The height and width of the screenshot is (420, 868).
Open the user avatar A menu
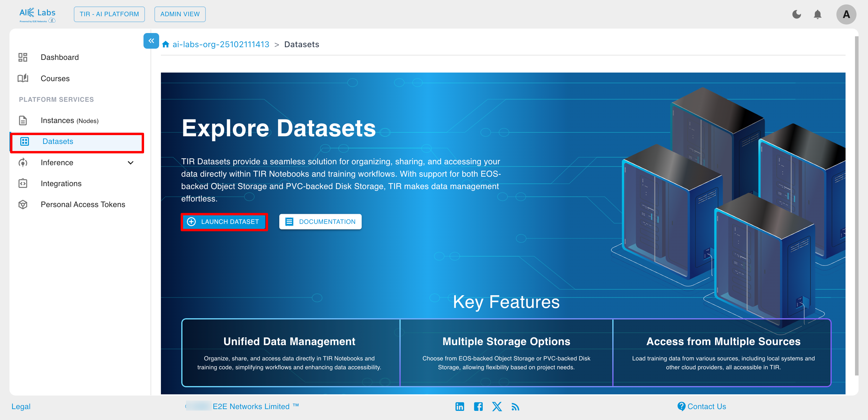click(846, 14)
